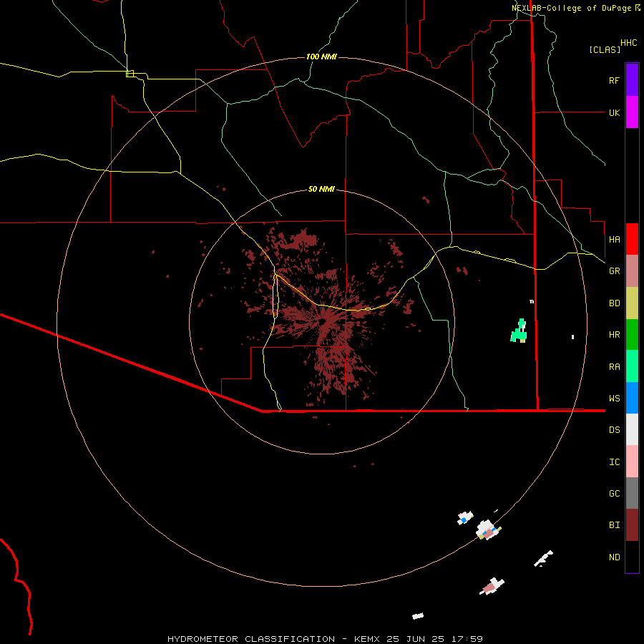Click the RF purple legend swatch

632,80
